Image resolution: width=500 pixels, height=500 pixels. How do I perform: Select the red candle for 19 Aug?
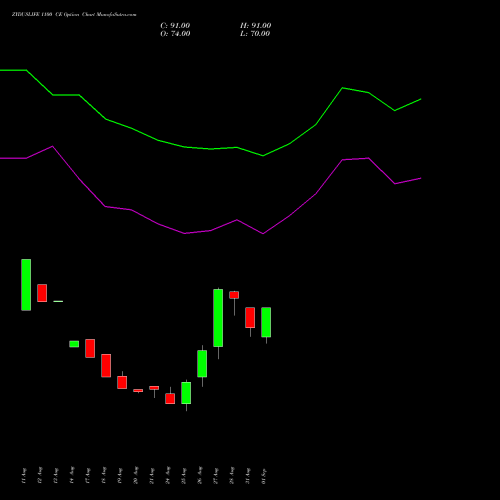(x=122, y=382)
